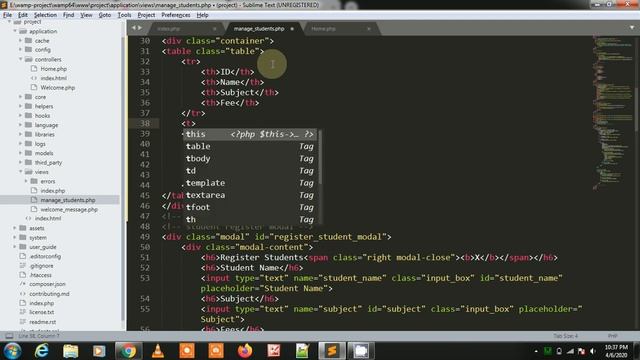
Task: Open Google Chrome from the taskbar
Action: click(128, 351)
